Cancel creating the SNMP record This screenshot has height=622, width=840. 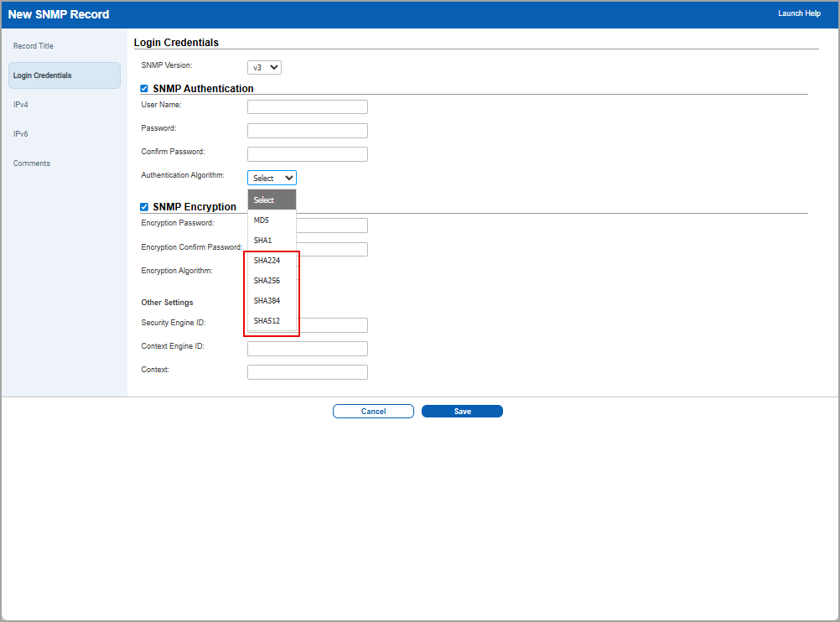(373, 411)
